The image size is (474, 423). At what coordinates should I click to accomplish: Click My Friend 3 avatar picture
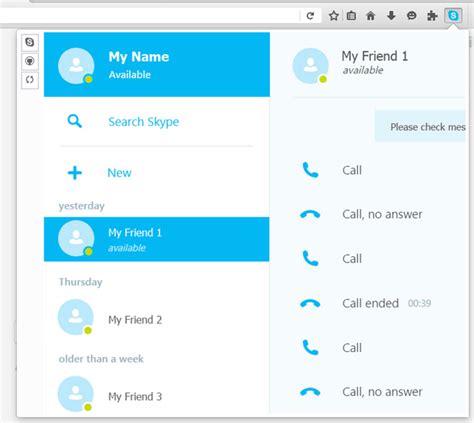tap(76, 394)
